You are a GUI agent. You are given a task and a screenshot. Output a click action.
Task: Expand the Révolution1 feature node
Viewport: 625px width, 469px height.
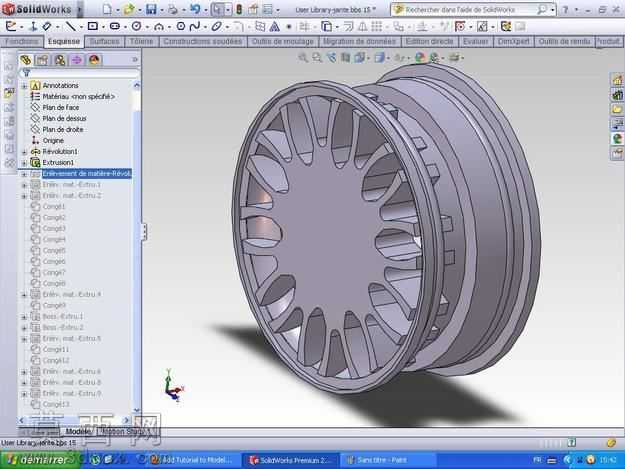click(24, 152)
